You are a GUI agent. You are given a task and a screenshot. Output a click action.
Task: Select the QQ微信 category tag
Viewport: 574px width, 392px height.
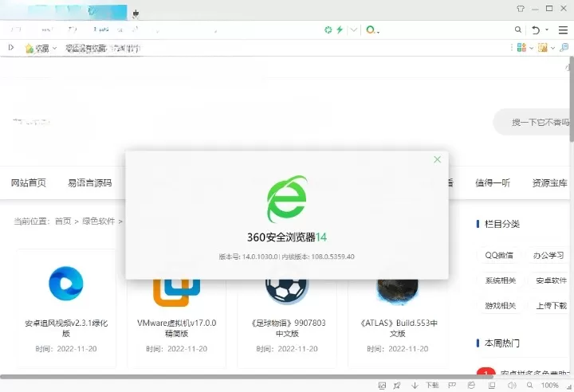pyautogui.click(x=499, y=255)
